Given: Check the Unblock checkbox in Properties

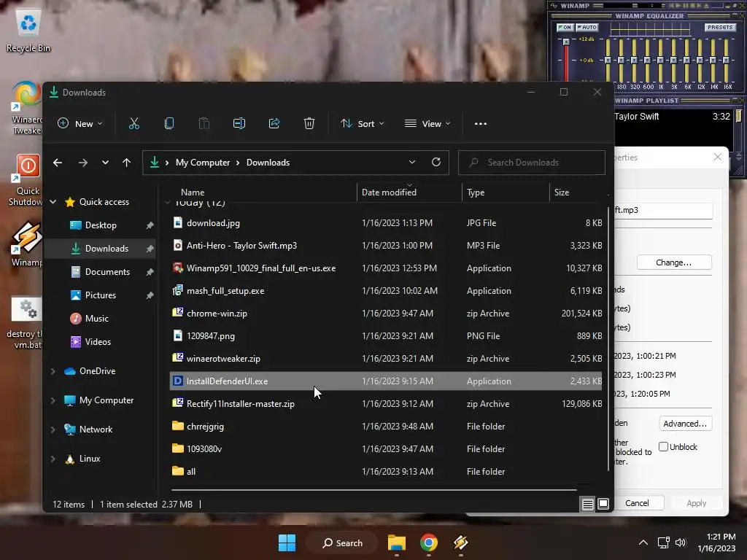Looking at the screenshot, I should (x=664, y=447).
